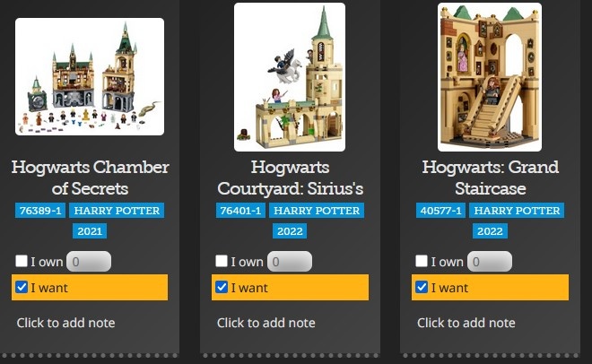Focus owned quantity field for Grand Staircase
Screen dimensions: 592x364
coord(490,262)
